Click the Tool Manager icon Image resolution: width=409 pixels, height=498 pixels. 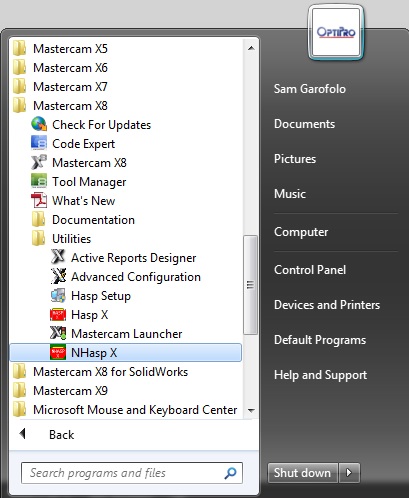(39, 181)
